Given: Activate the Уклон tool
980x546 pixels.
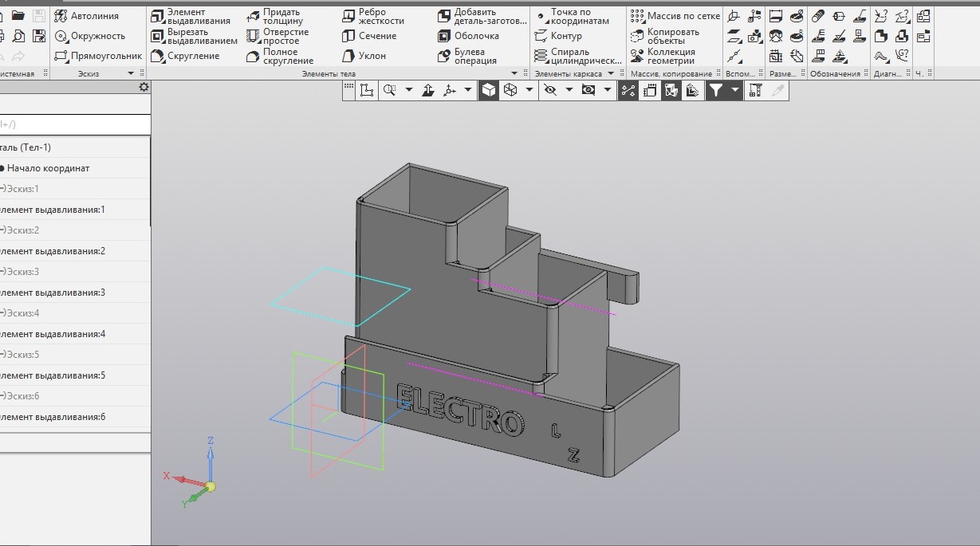Looking at the screenshot, I should pyautogui.click(x=366, y=56).
